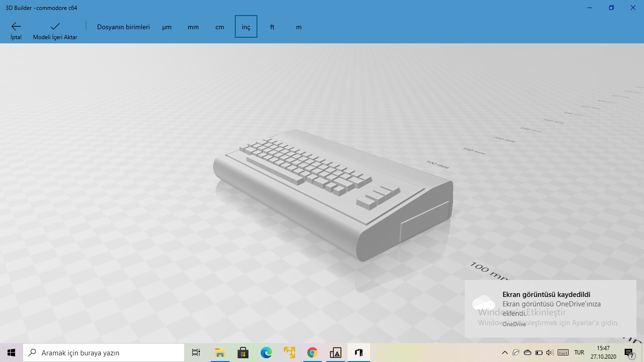
Task: Launch Microsoft Store from taskbar
Action: point(243,353)
